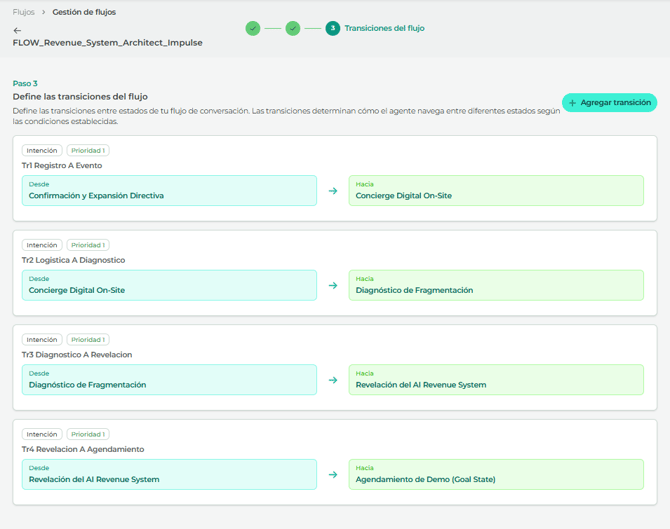Click Prioridad 1 badge on Tr4 card
Viewport: 670px width, 529px height.
(88, 435)
